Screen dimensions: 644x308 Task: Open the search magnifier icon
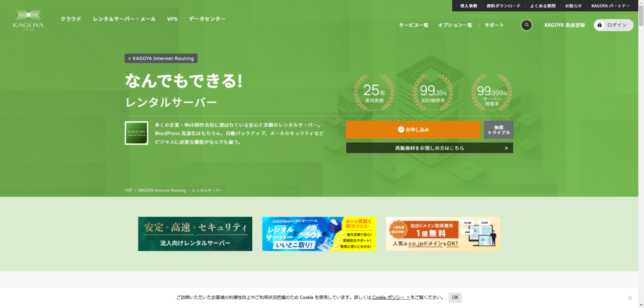pos(526,25)
